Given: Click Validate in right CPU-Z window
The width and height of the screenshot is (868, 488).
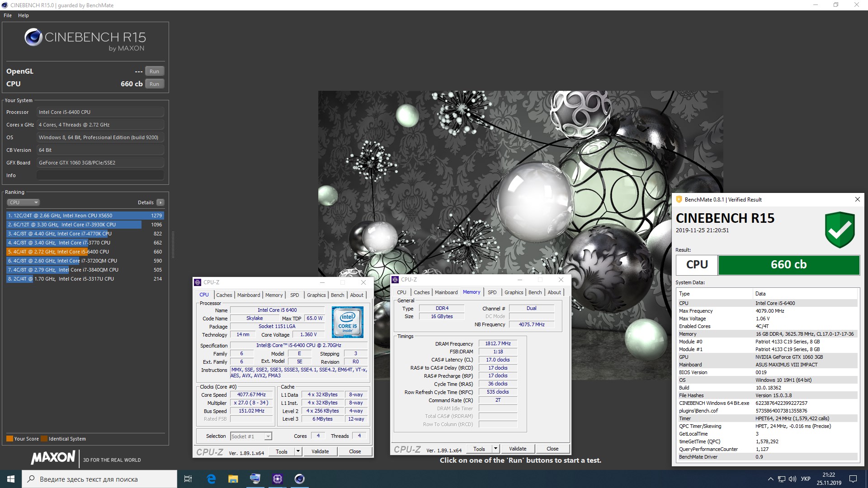Looking at the screenshot, I should point(518,449).
